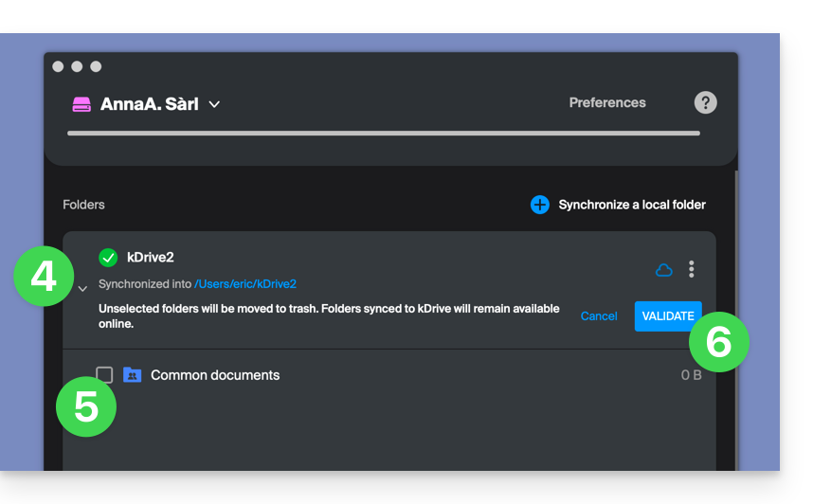The image size is (813, 504).
Task: Open Preferences
Action: (606, 102)
